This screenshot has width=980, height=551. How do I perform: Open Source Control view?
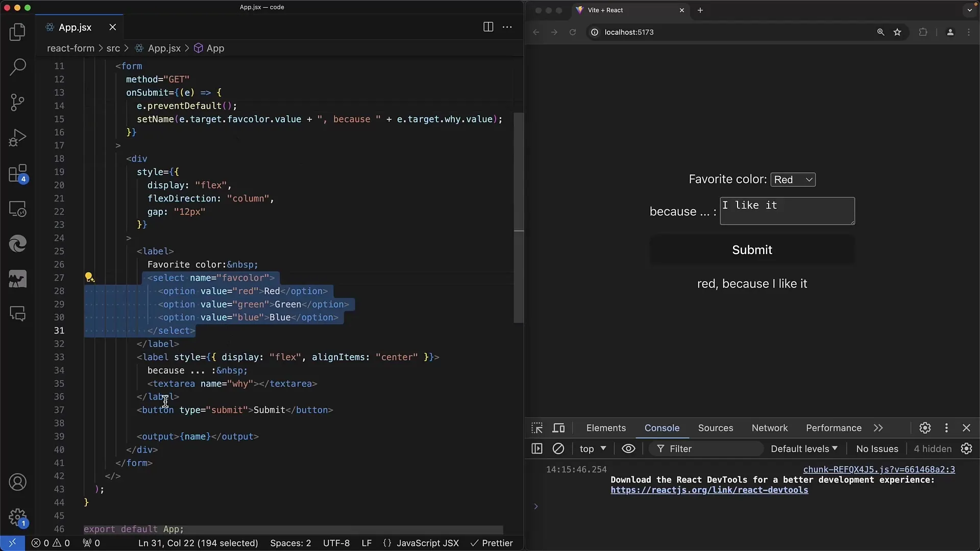pos(17,102)
